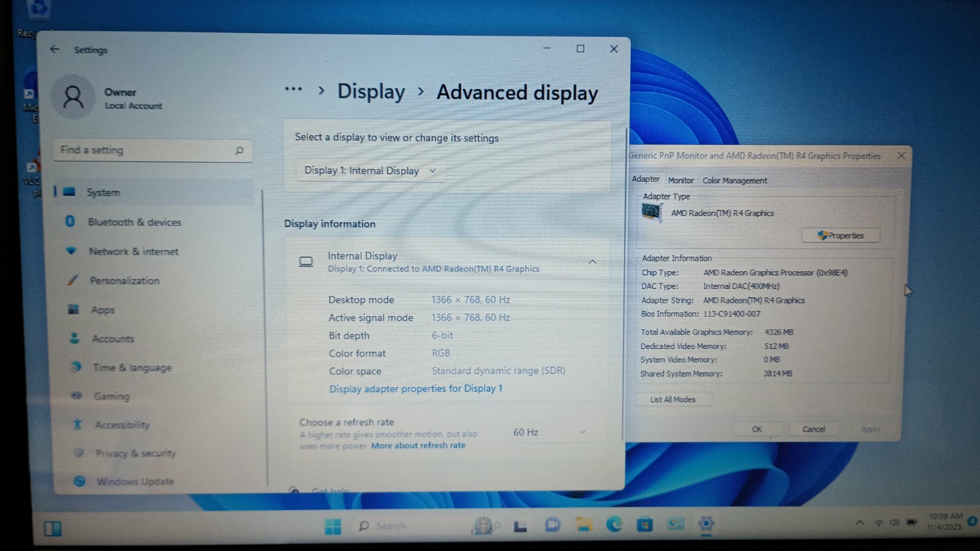
Task: Click the Windows Update sync icon
Action: point(80,481)
